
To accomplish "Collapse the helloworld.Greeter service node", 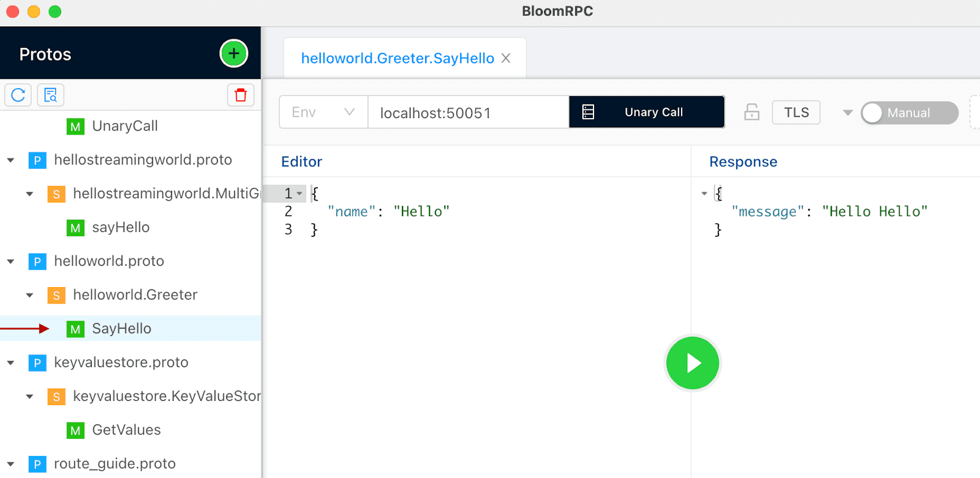I will pos(29,295).
